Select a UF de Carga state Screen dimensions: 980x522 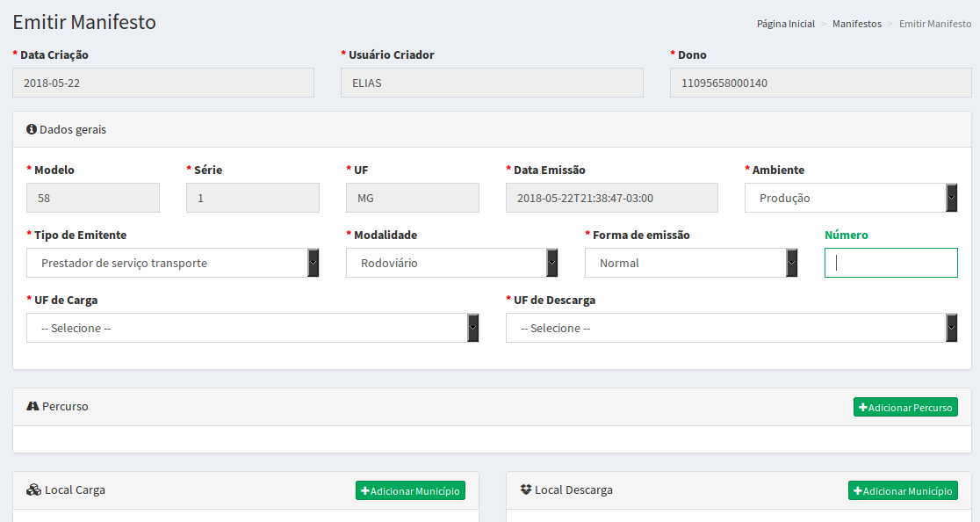pyautogui.click(x=252, y=328)
